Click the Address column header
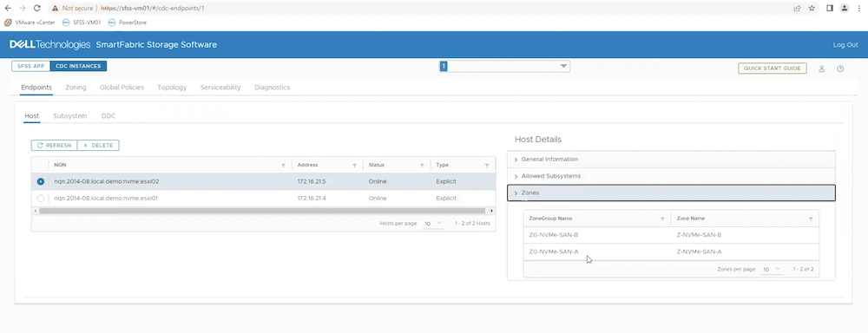 coord(307,165)
